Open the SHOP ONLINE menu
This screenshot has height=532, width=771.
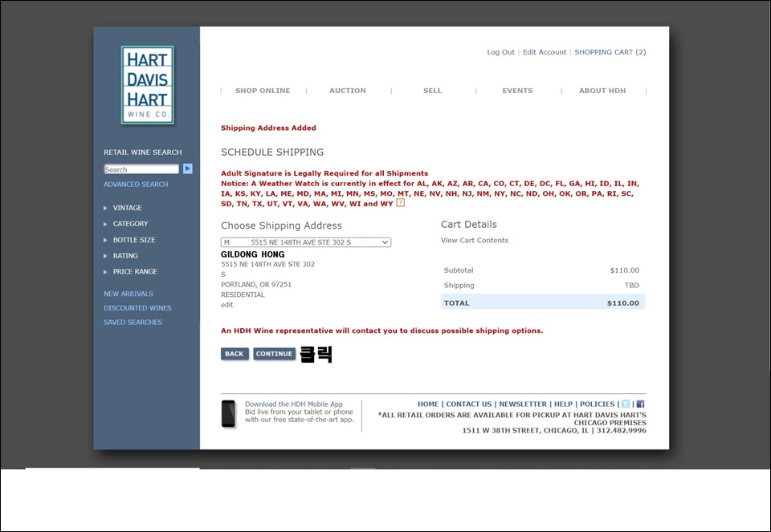pyautogui.click(x=263, y=91)
